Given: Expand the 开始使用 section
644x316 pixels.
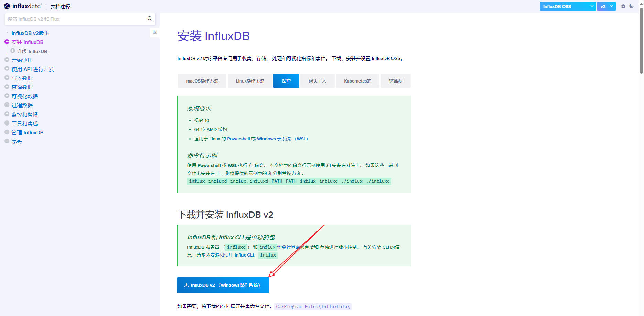Looking at the screenshot, I should (7, 59).
